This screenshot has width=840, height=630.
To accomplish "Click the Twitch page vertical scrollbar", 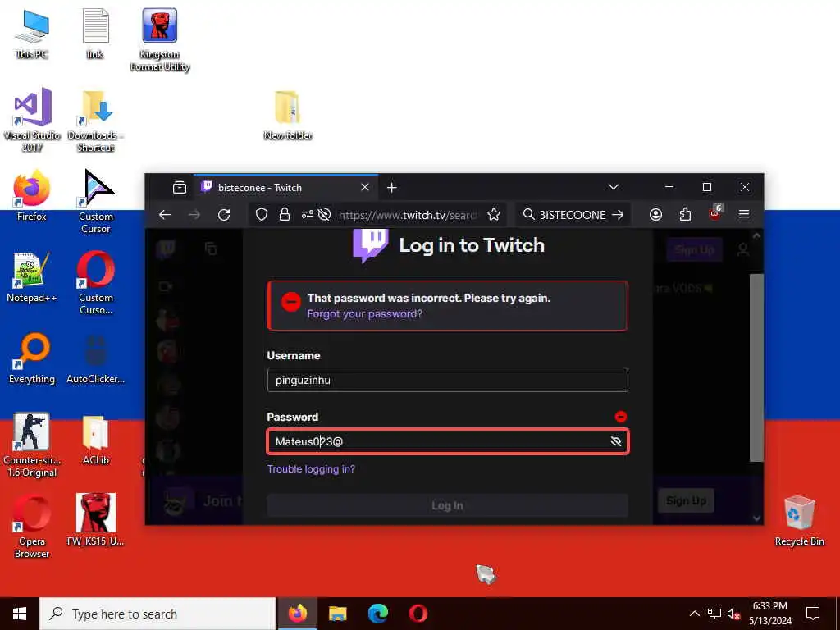I will [x=756, y=367].
